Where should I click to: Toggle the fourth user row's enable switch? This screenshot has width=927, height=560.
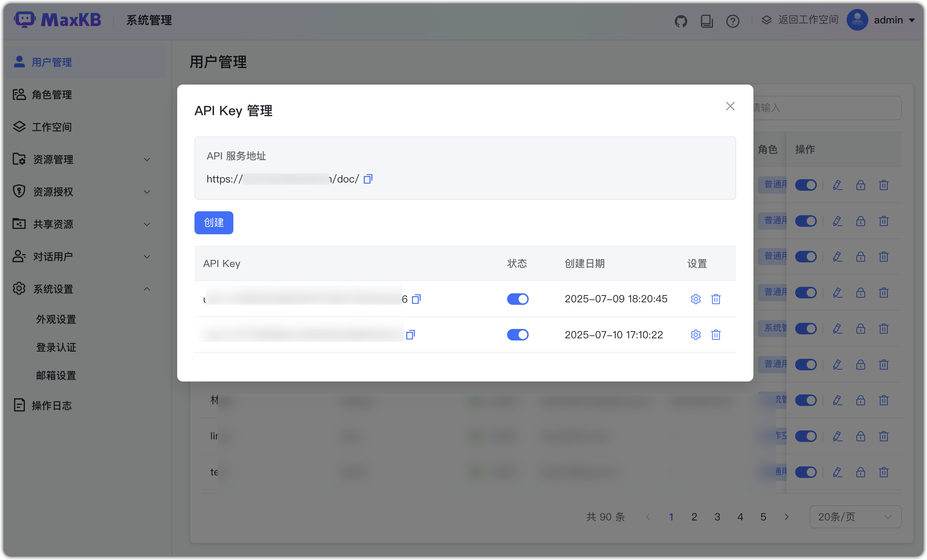tap(806, 292)
